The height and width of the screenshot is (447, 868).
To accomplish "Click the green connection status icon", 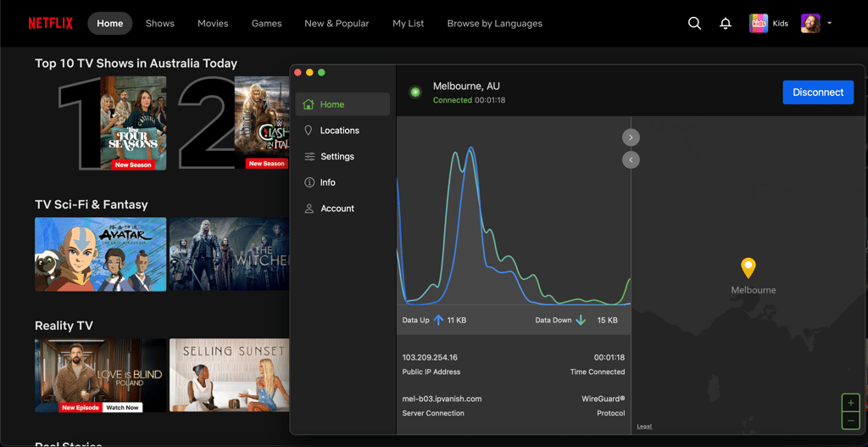I will [x=415, y=92].
